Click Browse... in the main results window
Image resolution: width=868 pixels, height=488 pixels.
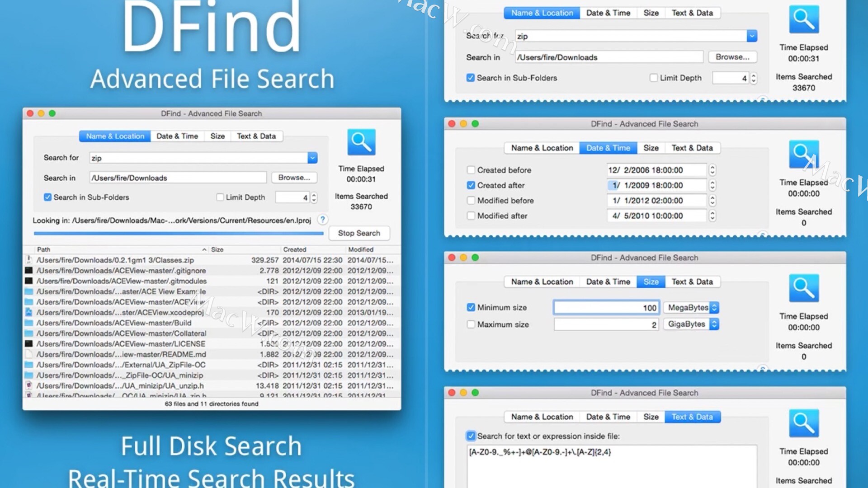(294, 178)
